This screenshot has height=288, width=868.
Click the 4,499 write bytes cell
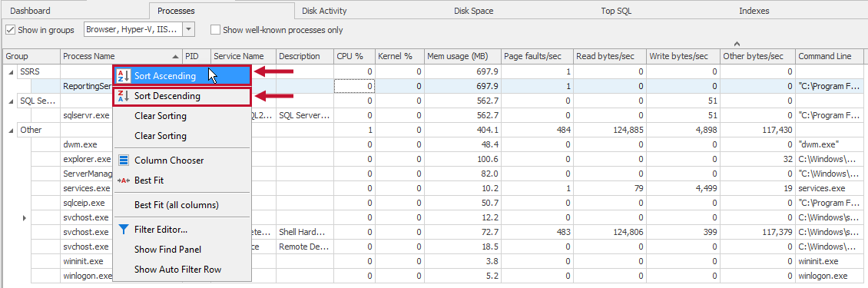(683, 188)
